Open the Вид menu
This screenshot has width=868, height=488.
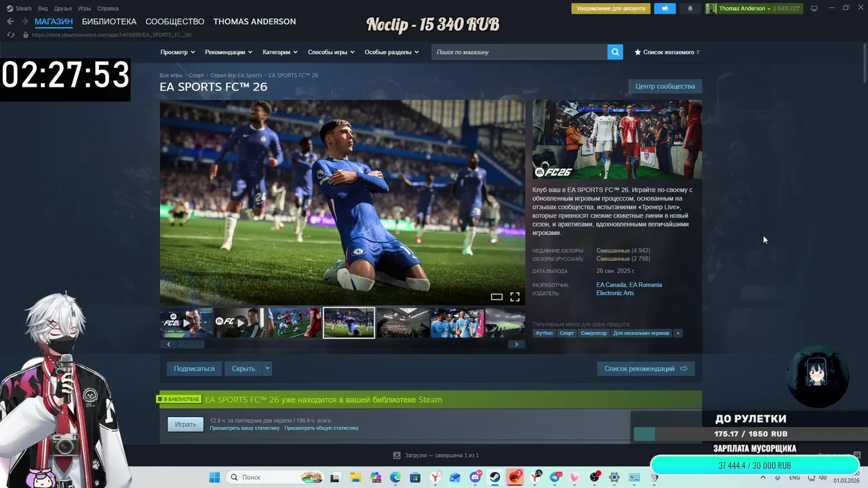[x=43, y=8]
